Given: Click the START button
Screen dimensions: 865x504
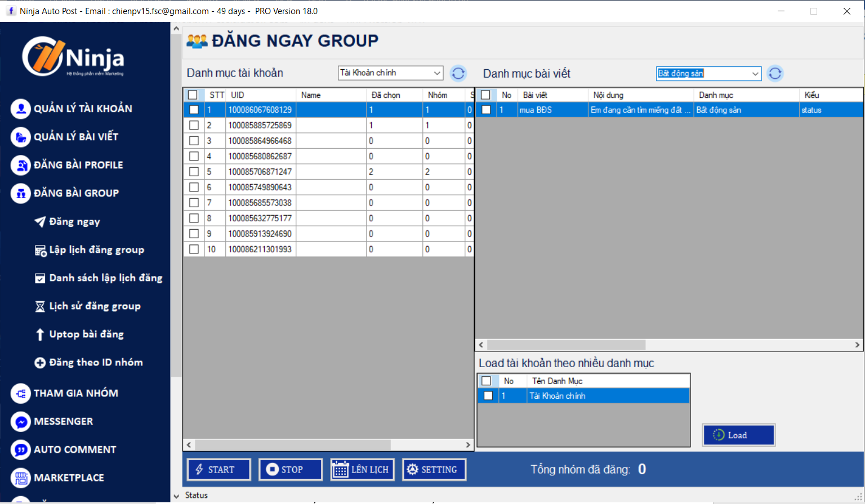Looking at the screenshot, I should tap(219, 470).
